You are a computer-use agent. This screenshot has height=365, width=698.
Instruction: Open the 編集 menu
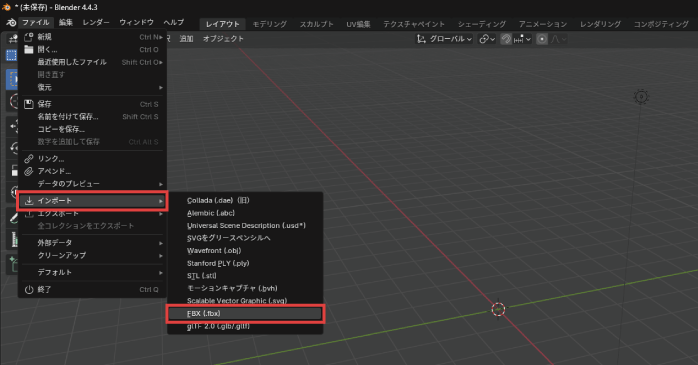click(66, 22)
